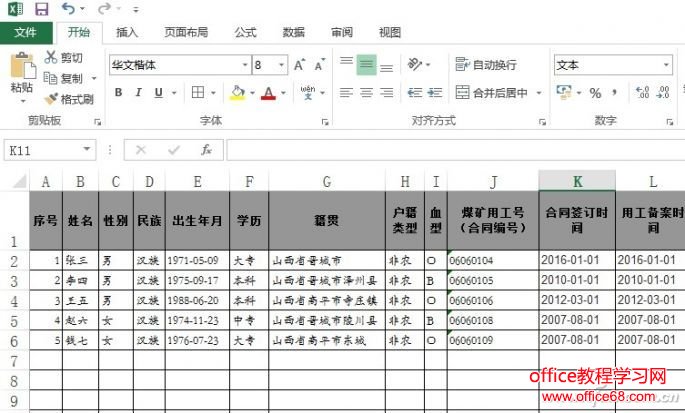Image resolution: width=685 pixels, height=413 pixels.
Task: Toggle middle align (highlighted) button
Action: tap(367, 65)
